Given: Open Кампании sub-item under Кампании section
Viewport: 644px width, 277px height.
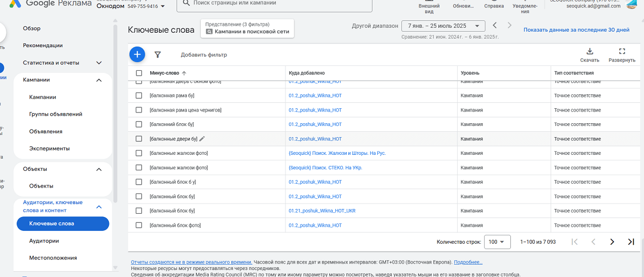Looking at the screenshot, I should pyautogui.click(x=43, y=97).
